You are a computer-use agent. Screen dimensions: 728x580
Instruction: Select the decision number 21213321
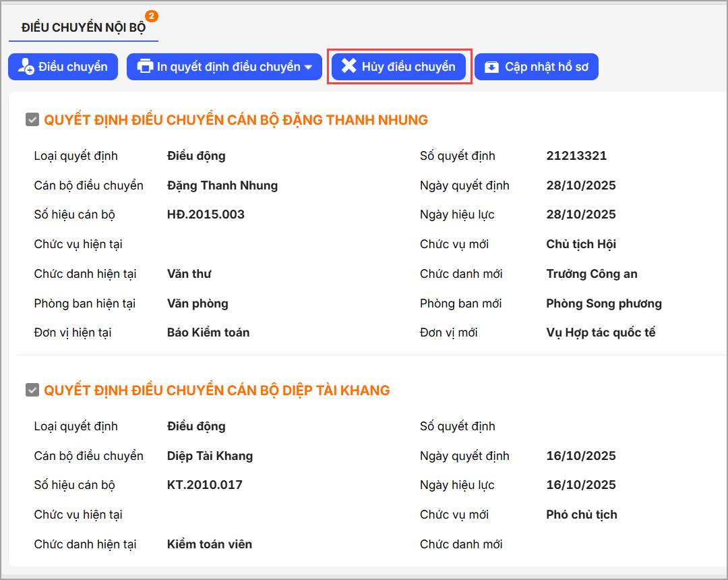coord(576,156)
